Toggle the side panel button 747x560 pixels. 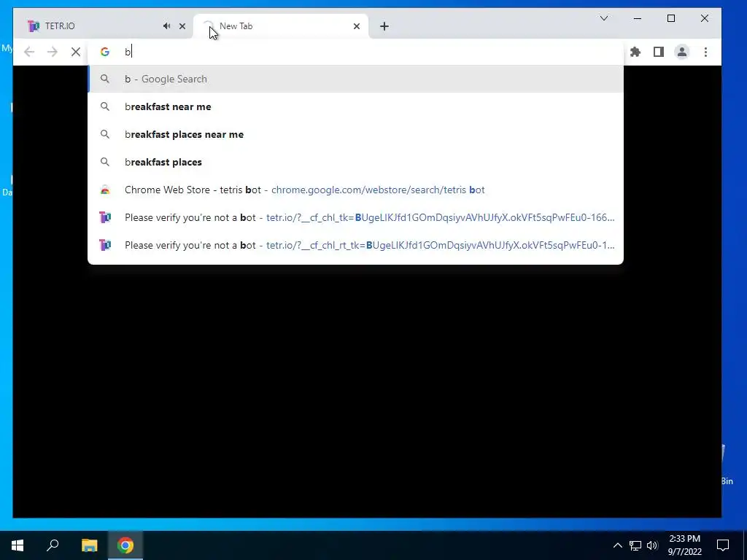tap(659, 52)
